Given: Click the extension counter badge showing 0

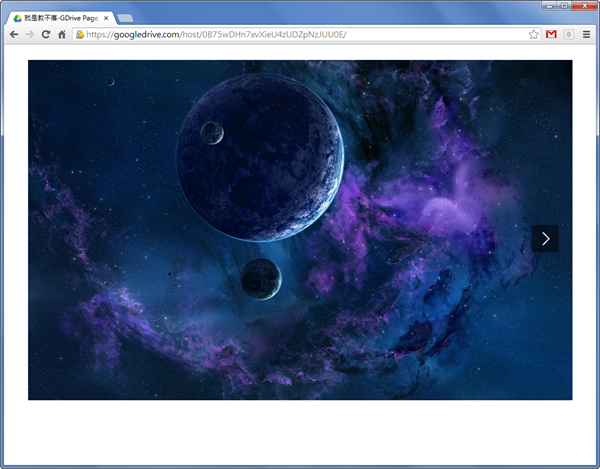Looking at the screenshot, I should coord(569,34).
